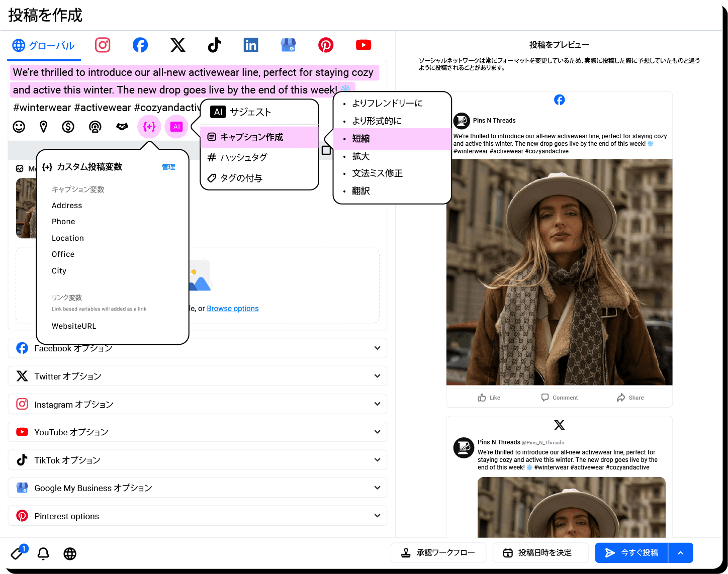Open the notifications bell icon
The width and height of the screenshot is (728, 574).
coord(44,553)
